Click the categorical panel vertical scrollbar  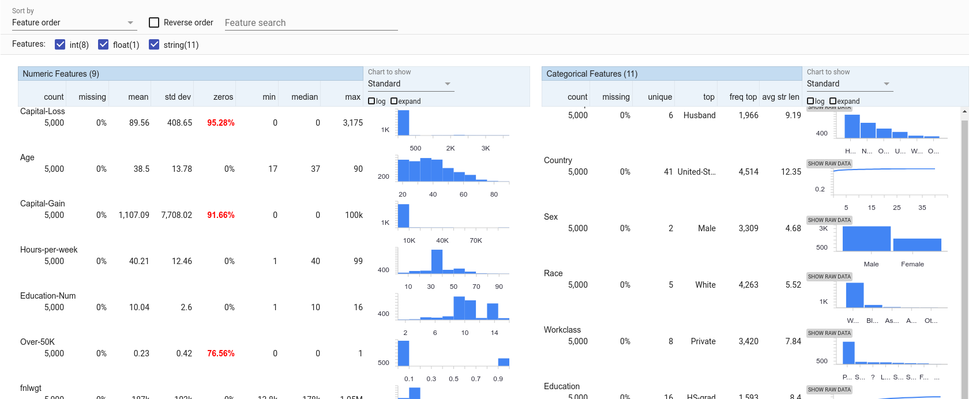pyautogui.click(x=964, y=254)
